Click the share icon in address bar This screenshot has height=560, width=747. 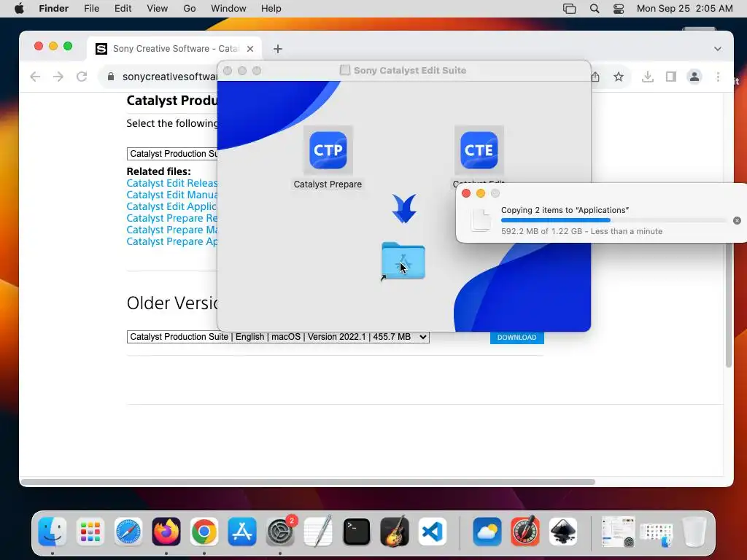pyautogui.click(x=595, y=77)
